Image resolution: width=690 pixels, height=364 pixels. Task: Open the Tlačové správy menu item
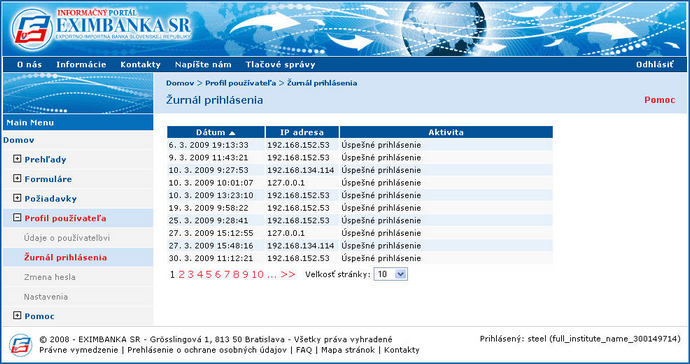pos(280,65)
